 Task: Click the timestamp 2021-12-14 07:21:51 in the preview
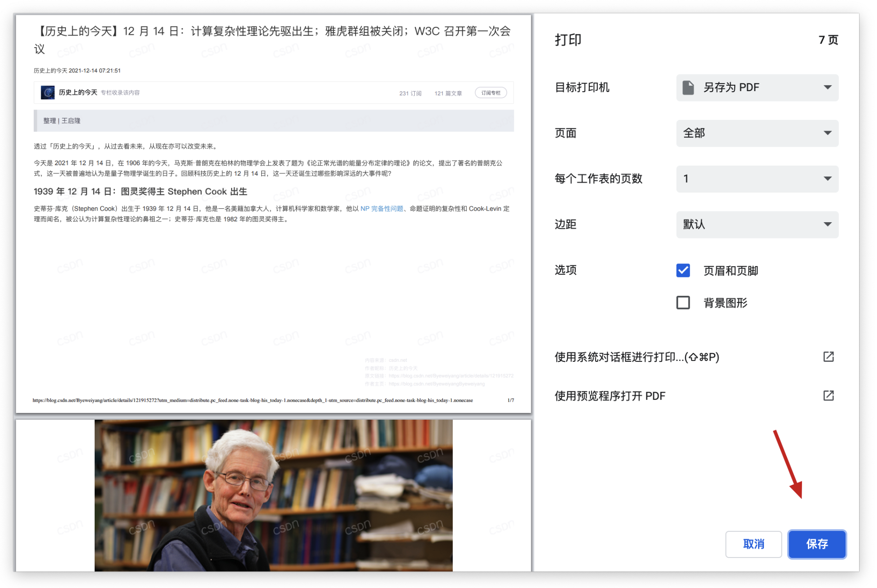point(94,70)
